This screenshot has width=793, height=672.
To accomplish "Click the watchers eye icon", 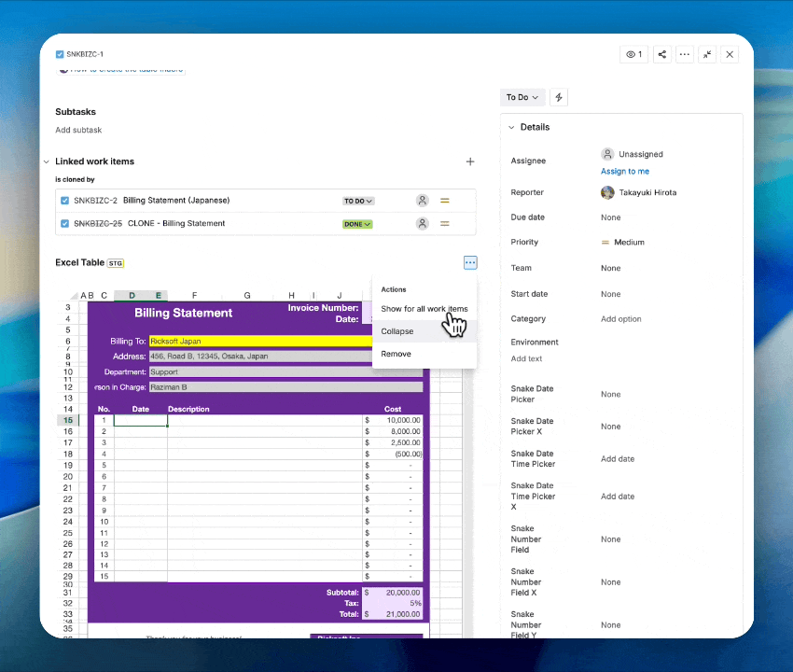I will click(x=633, y=55).
